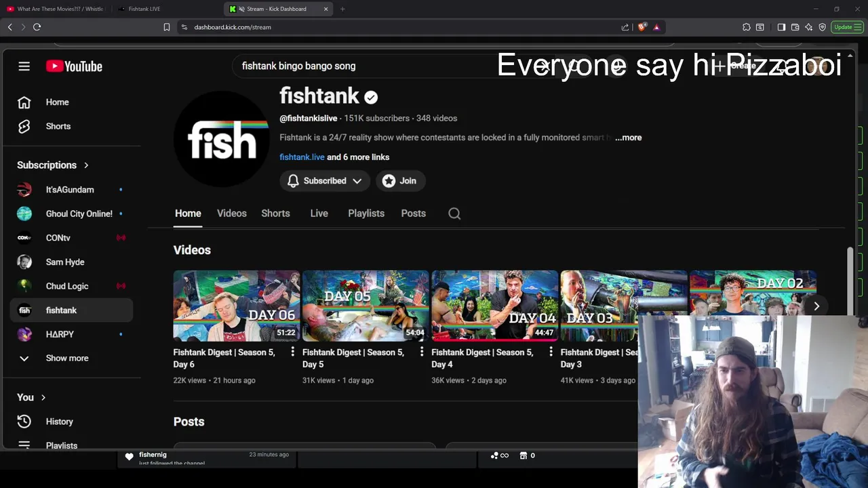Click the 'and 6 more links' text
868x488 pixels.
358,157
